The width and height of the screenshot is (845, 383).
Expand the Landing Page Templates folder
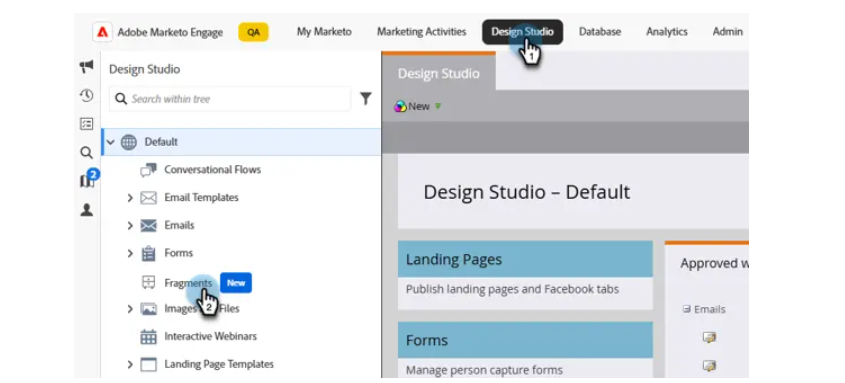[x=130, y=365]
